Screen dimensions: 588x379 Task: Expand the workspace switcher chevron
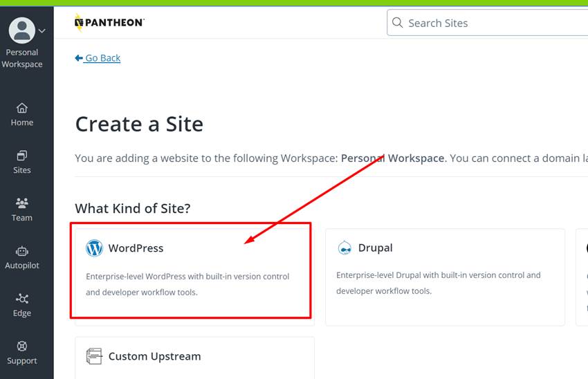(42, 30)
